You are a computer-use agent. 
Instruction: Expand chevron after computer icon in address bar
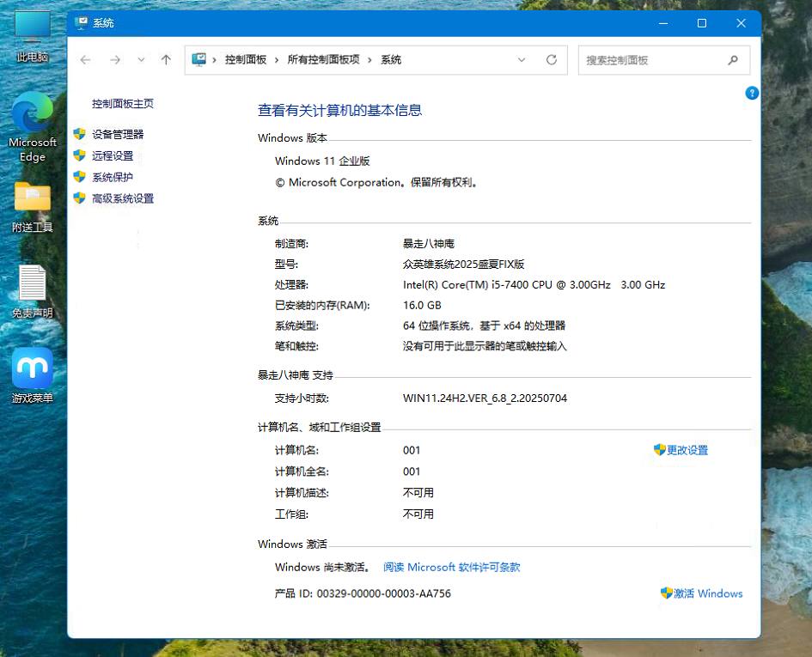pyautogui.click(x=215, y=60)
